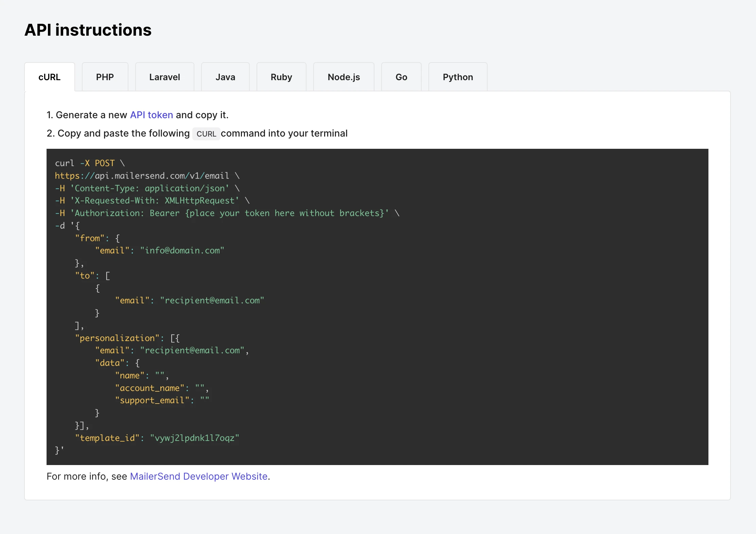Click the curl -X POST first line
Image resolution: width=756 pixels, height=534 pixels.
(x=90, y=163)
